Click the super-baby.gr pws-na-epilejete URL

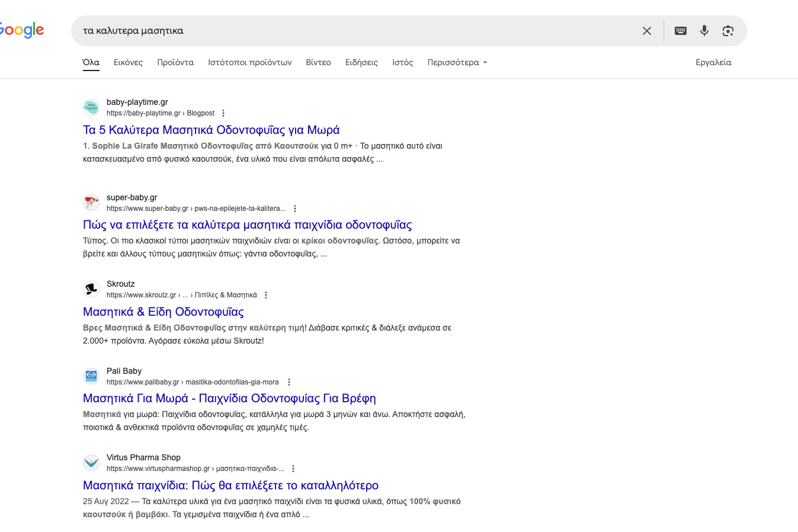(x=196, y=209)
